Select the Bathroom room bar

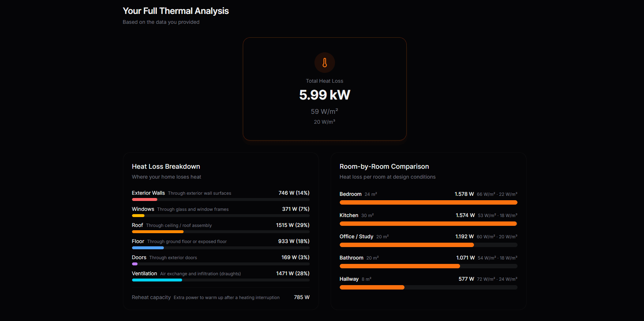(400, 266)
